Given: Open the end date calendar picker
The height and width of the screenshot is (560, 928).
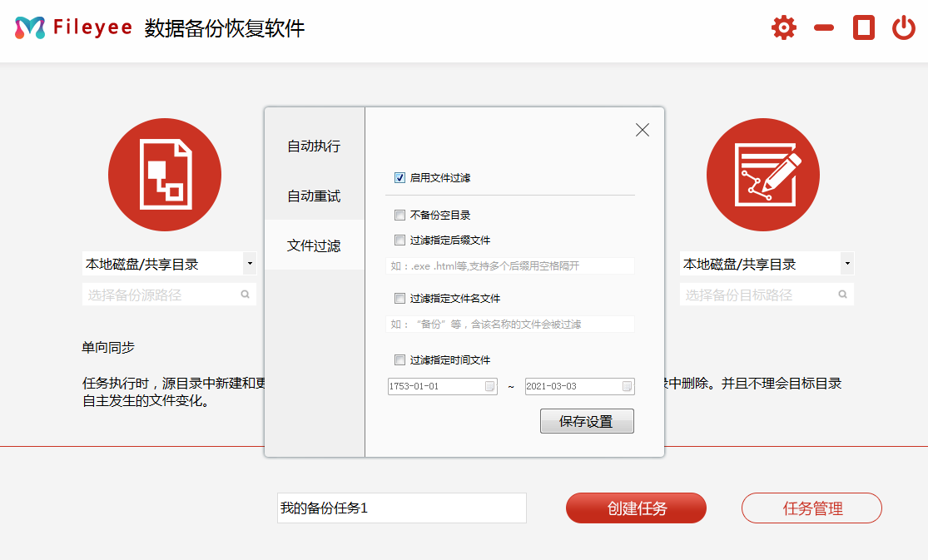Looking at the screenshot, I should (x=627, y=387).
